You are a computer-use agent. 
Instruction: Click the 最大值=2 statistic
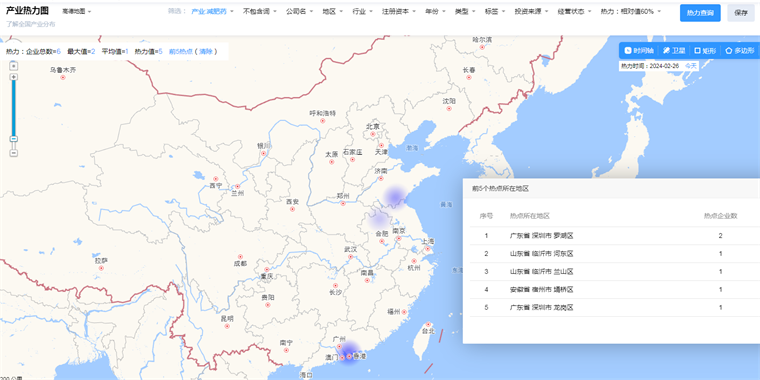[x=81, y=51]
